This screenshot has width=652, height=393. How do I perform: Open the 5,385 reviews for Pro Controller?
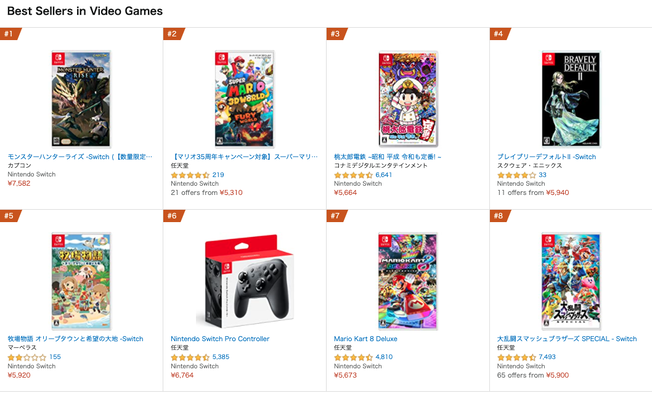tap(221, 357)
